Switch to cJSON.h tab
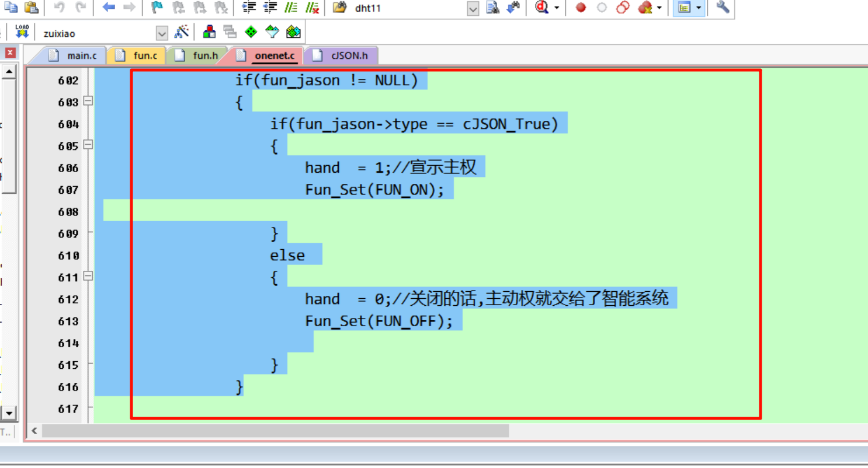Screen dimensions: 868x468 click(x=341, y=56)
